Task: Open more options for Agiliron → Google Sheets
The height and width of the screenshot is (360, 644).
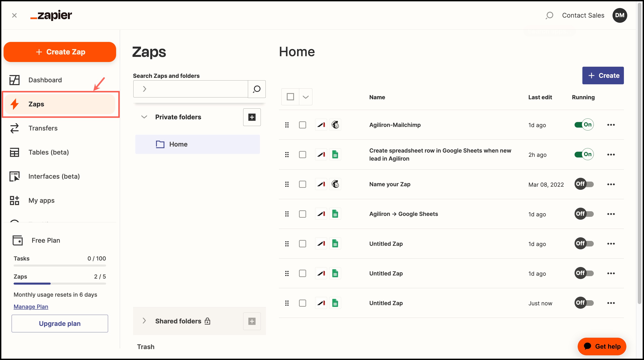Action: [x=611, y=214]
